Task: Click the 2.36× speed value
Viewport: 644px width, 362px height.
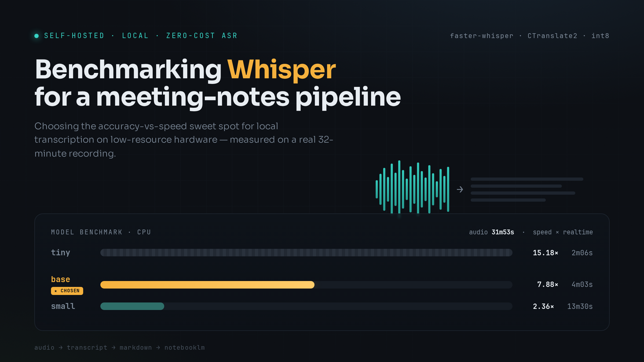Action: pyautogui.click(x=543, y=306)
